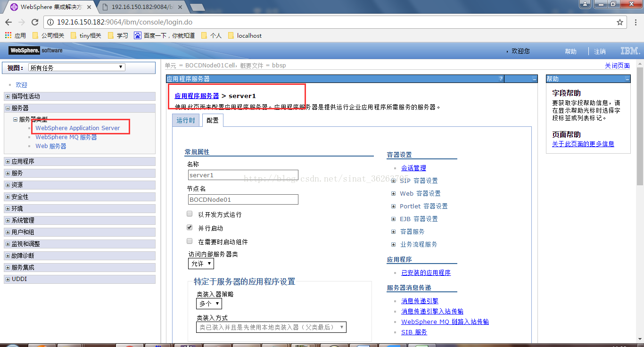Click the IBM logo
Viewport: 644px width, 347px height.
coord(630,51)
